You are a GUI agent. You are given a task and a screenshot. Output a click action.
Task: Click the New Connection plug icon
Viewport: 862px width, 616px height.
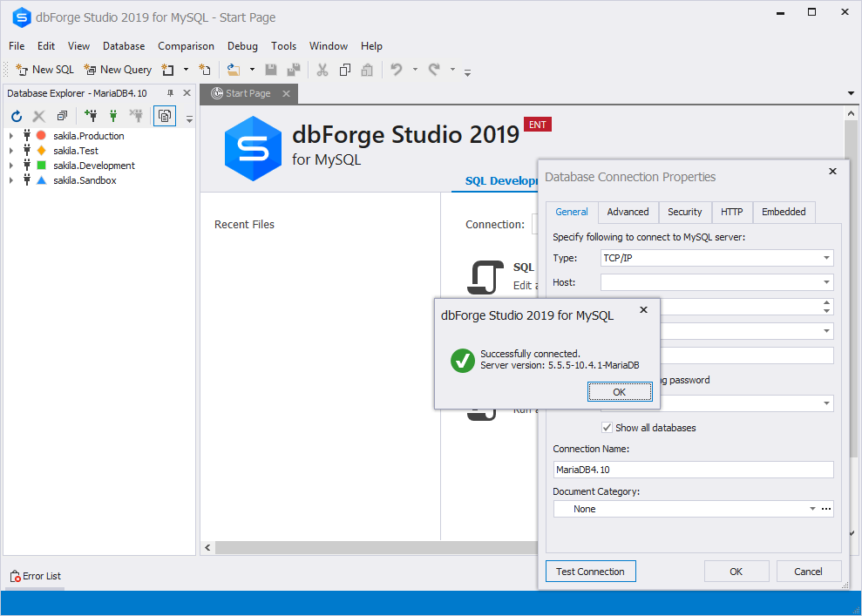[x=91, y=115]
